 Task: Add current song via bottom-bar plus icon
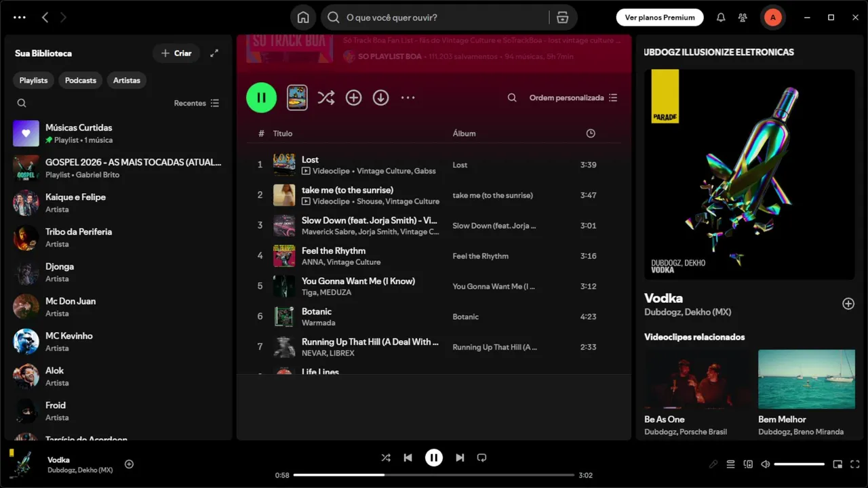pyautogui.click(x=129, y=464)
